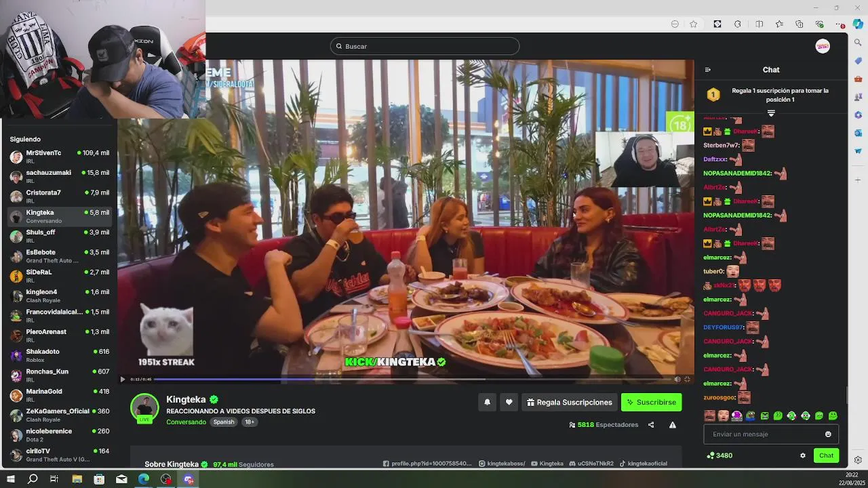
Task: Follow Kingteka with the heart icon
Action: 509,402
